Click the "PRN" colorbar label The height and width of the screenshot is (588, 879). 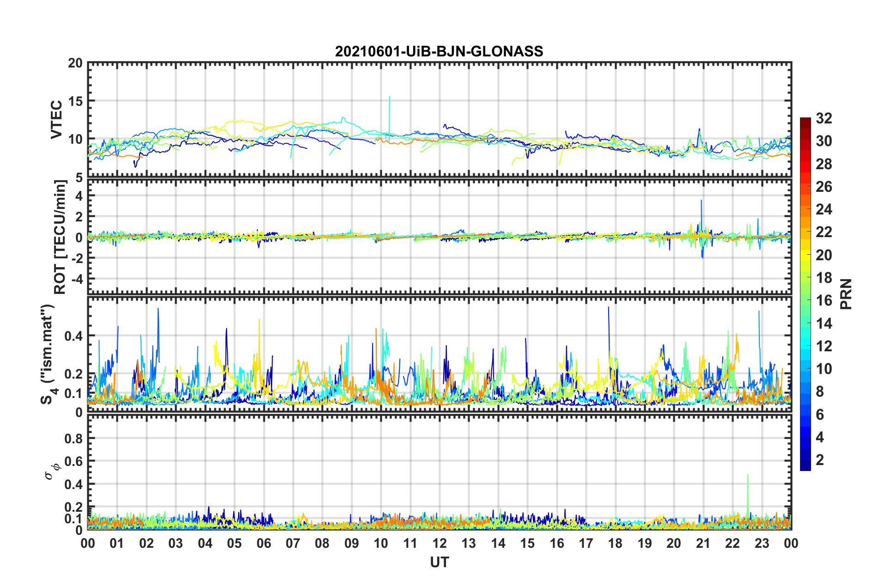click(846, 294)
